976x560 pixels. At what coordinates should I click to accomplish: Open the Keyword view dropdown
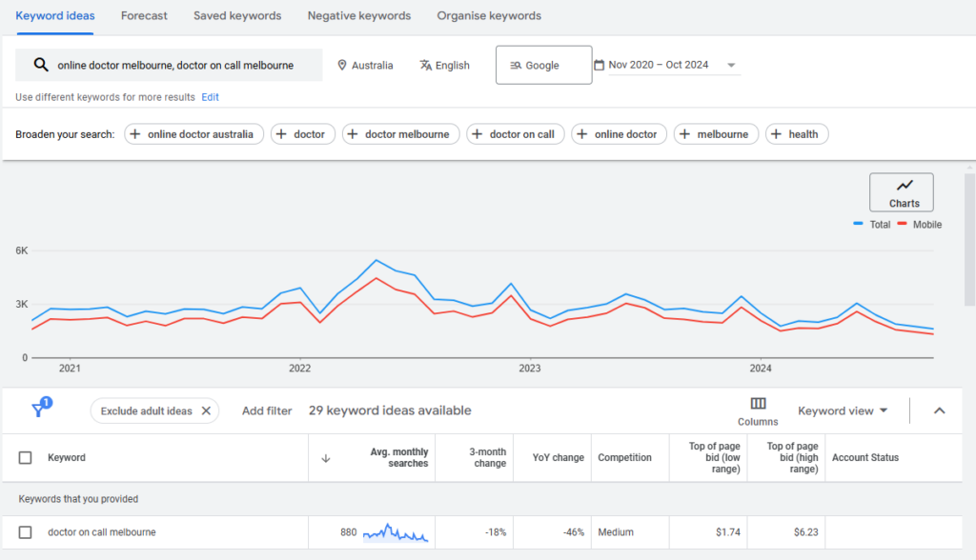(x=843, y=410)
